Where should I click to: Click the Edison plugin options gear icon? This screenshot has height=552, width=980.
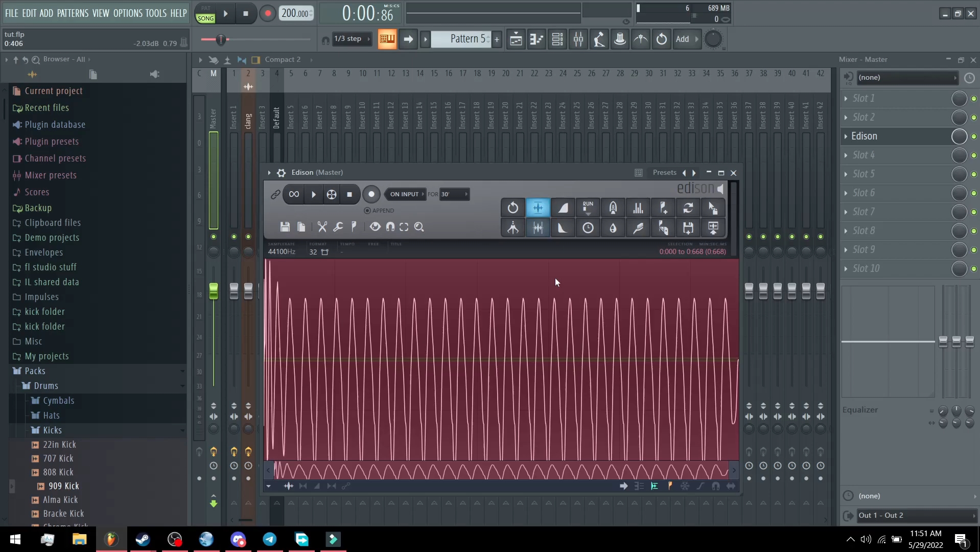point(281,173)
